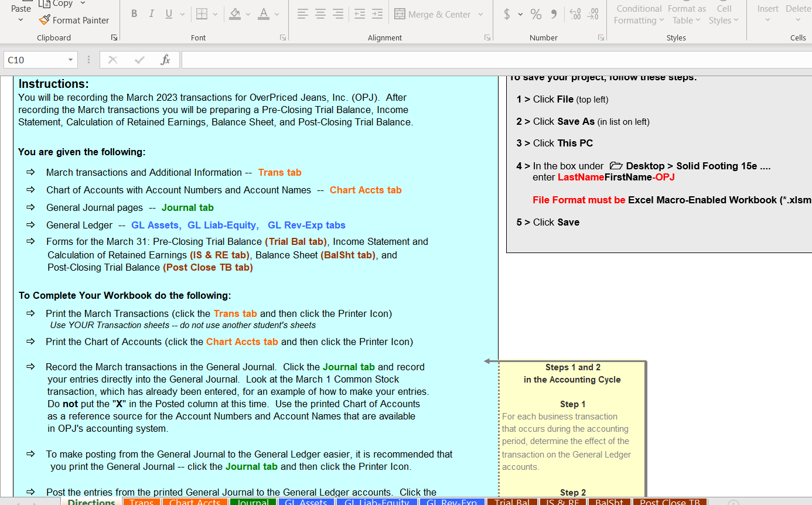Increase the cell indent
This screenshot has width=812, height=505.
click(x=377, y=13)
